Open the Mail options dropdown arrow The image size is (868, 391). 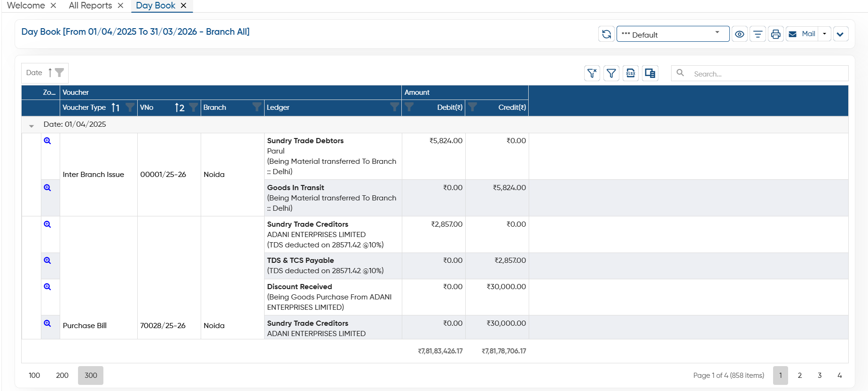(824, 34)
